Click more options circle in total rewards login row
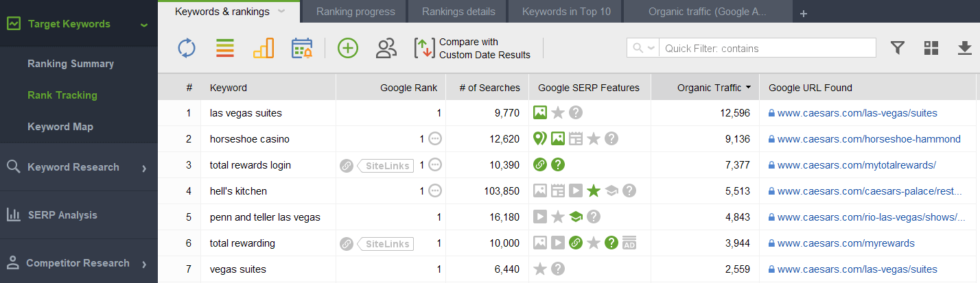 tap(435, 165)
